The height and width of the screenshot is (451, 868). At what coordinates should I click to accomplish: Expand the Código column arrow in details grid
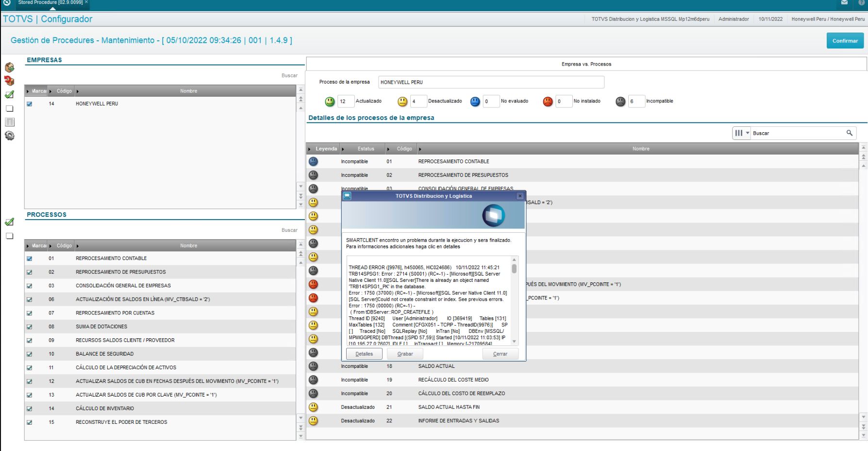(x=388, y=149)
